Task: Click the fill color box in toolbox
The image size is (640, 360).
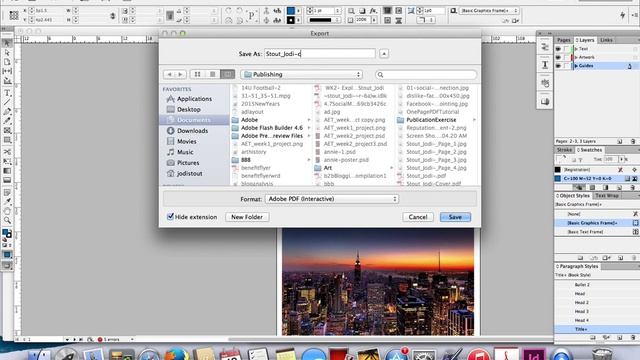Action: 5,232
